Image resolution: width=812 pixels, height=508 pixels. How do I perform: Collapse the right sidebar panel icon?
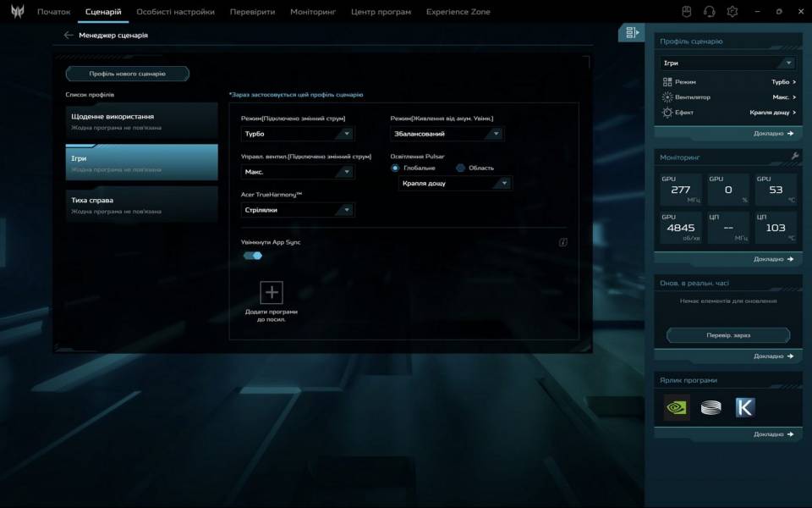click(x=631, y=33)
